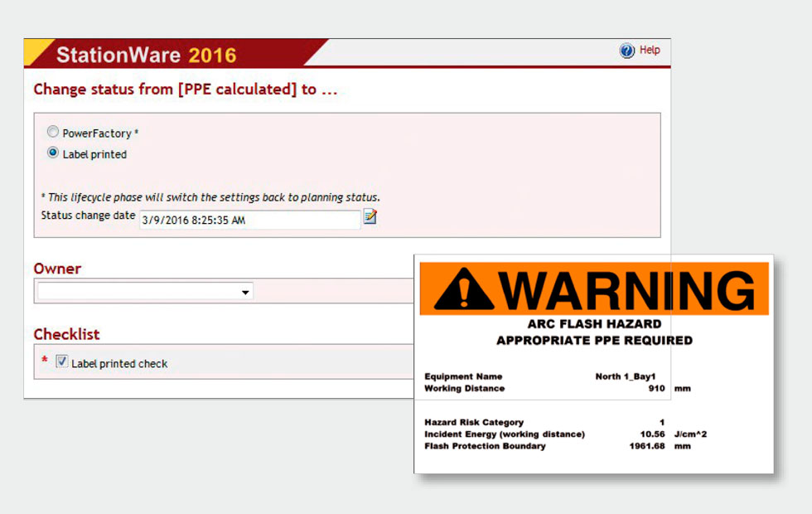Click the warning triangle icon on the label
This screenshot has width=812, height=514.
(x=464, y=289)
